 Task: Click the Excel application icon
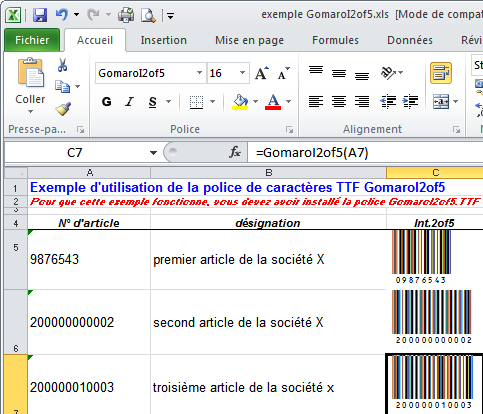pos(13,15)
